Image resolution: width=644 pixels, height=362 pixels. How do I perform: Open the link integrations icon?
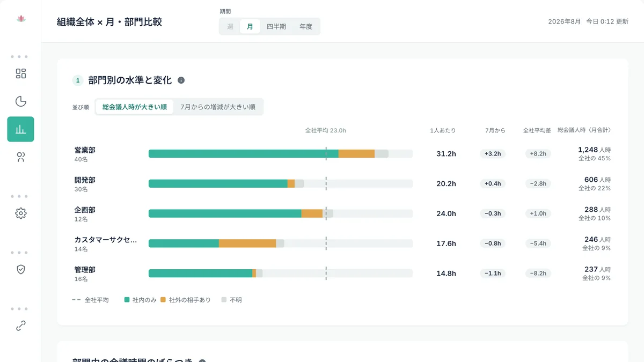tap(20, 326)
